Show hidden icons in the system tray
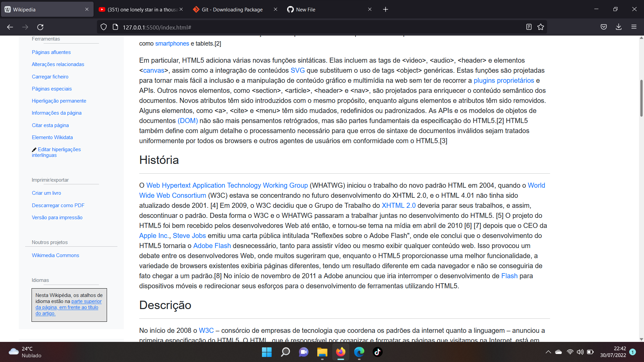The image size is (644, 362). click(x=548, y=352)
